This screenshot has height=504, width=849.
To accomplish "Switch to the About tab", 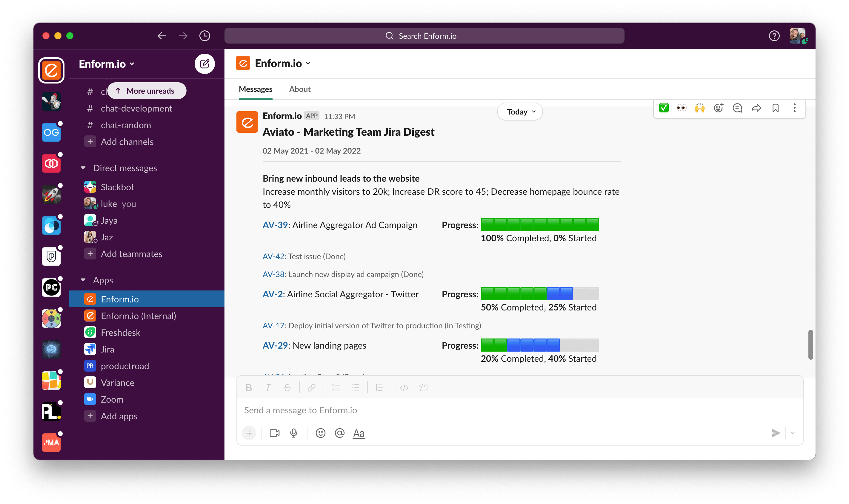I will [299, 89].
